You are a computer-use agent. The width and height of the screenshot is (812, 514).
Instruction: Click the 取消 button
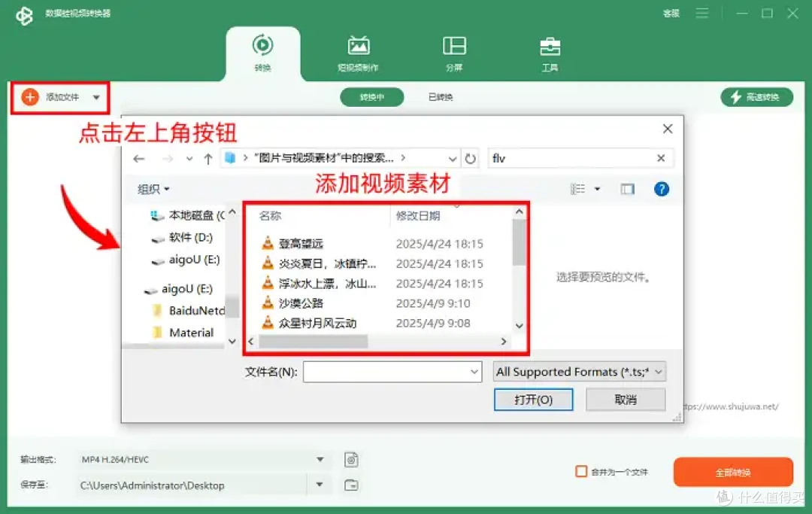(x=625, y=400)
